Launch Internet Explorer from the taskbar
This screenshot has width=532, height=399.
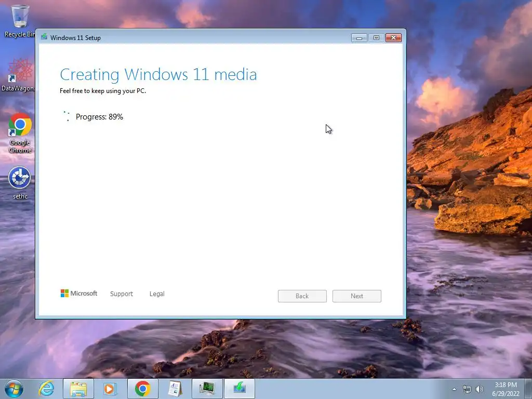click(x=46, y=389)
